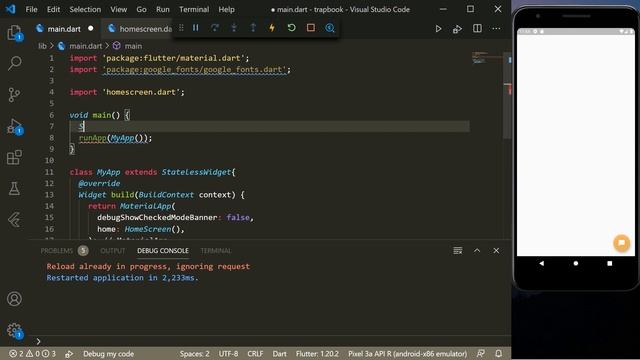Viewport: 640px width, 360px height.
Task: Open the Explorer view in activity bar
Action: 14,32
